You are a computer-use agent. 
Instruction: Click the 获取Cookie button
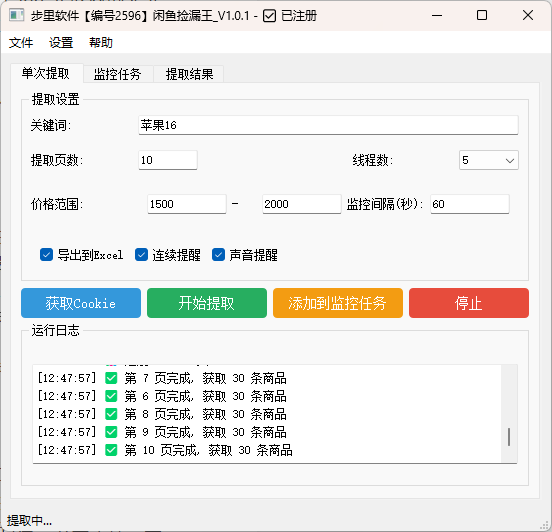[x=81, y=303]
